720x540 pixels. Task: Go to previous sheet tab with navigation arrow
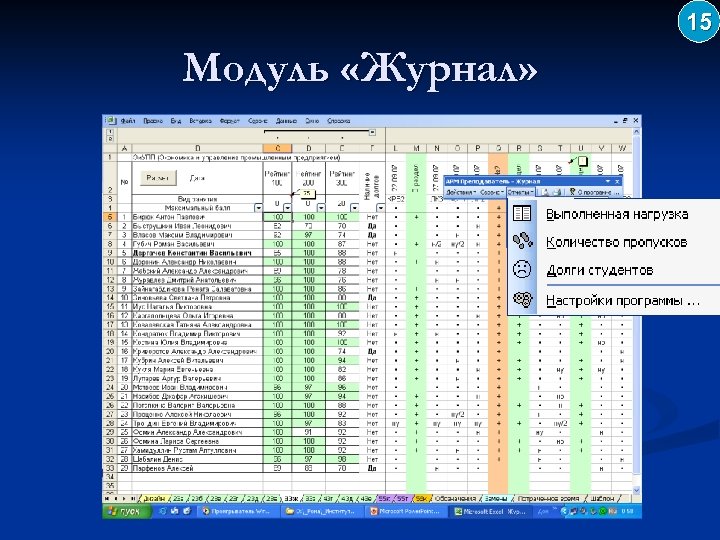pos(116,498)
